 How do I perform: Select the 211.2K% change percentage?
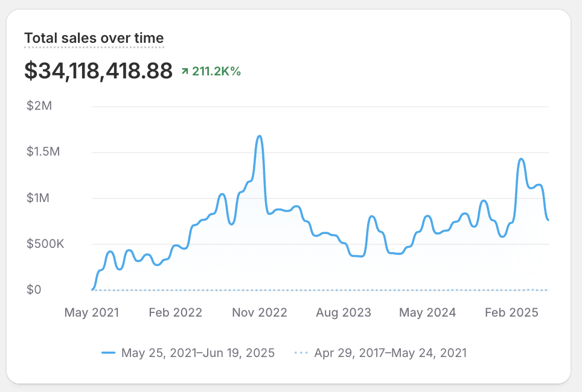[216, 72]
